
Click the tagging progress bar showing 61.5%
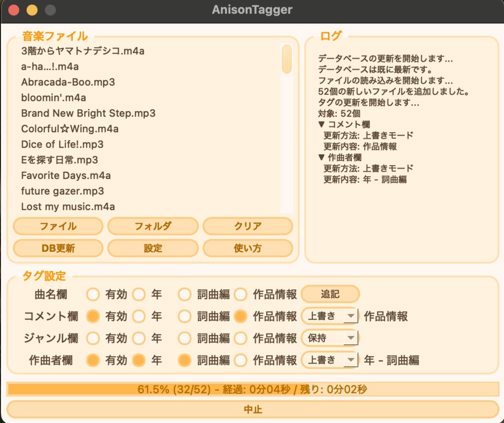coord(252,389)
